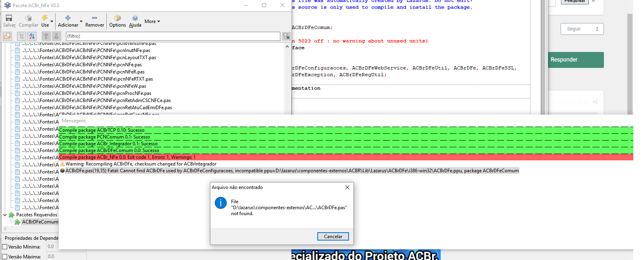Viewport: 644px width, 260px height.
Task: Select the red ACBr_NFe exit code error line
Action: pos(346,157)
